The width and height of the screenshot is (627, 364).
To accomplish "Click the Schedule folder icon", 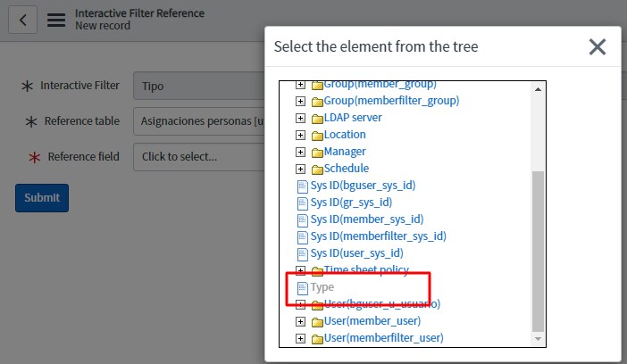I will [317, 169].
